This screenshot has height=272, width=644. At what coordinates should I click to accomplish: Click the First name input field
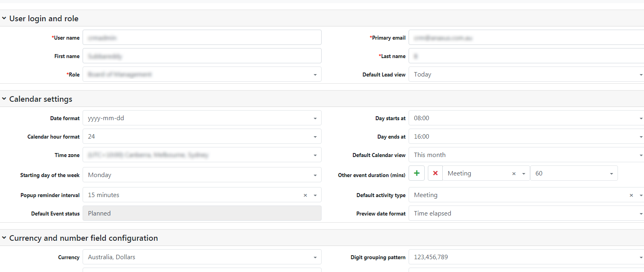[x=202, y=56]
